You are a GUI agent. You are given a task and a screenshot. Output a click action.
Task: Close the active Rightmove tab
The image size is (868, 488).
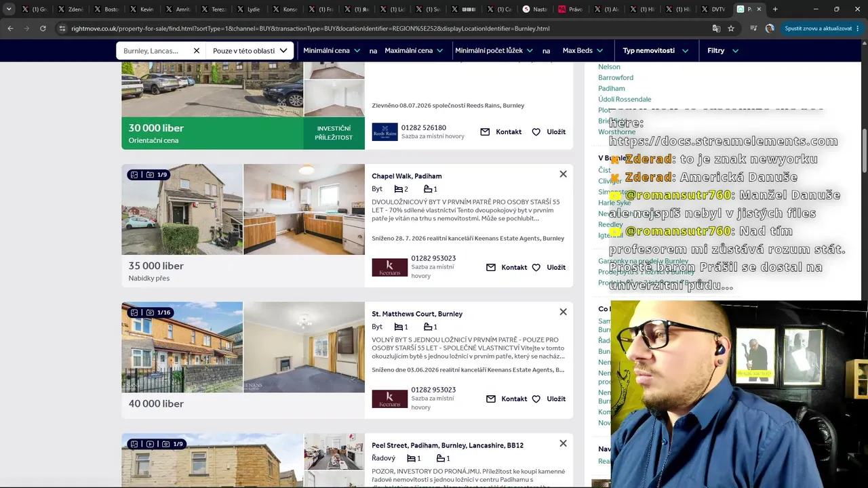[x=759, y=9]
